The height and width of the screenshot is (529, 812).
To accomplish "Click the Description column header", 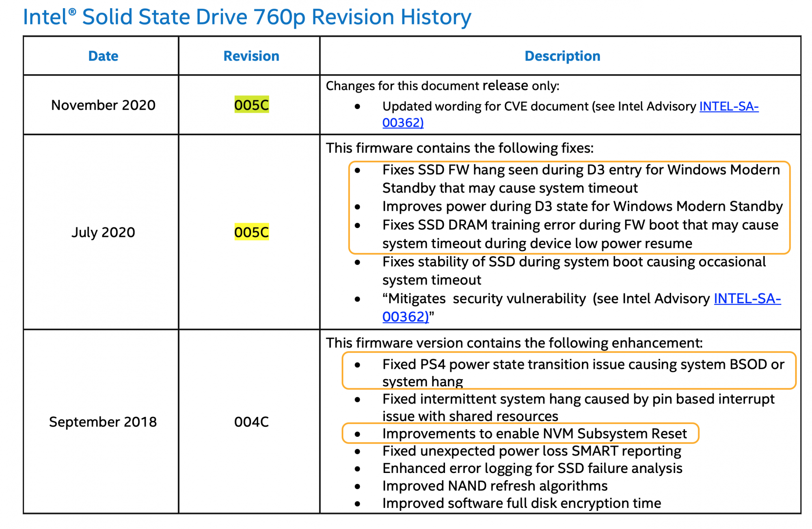I will 562,56.
